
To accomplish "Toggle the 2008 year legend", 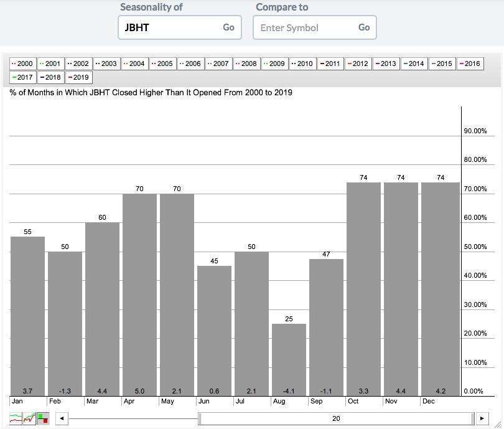I will [246, 64].
